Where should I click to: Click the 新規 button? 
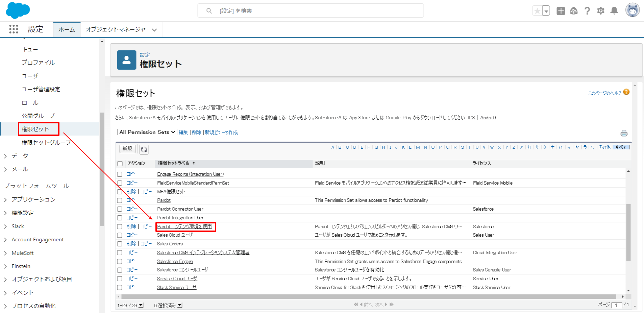coord(127,149)
